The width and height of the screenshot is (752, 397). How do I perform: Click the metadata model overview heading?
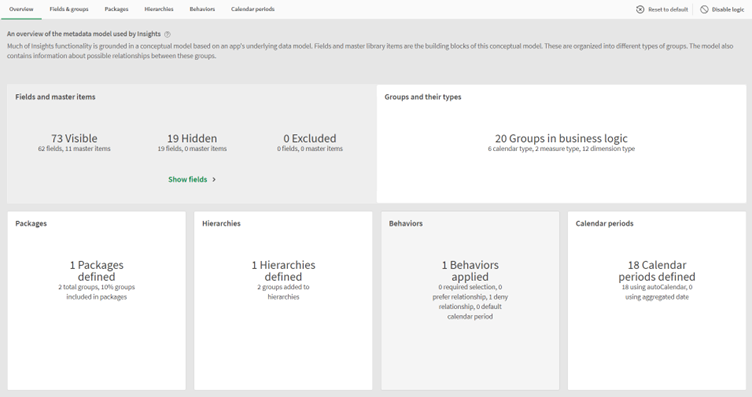pyautogui.click(x=83, y=34)
